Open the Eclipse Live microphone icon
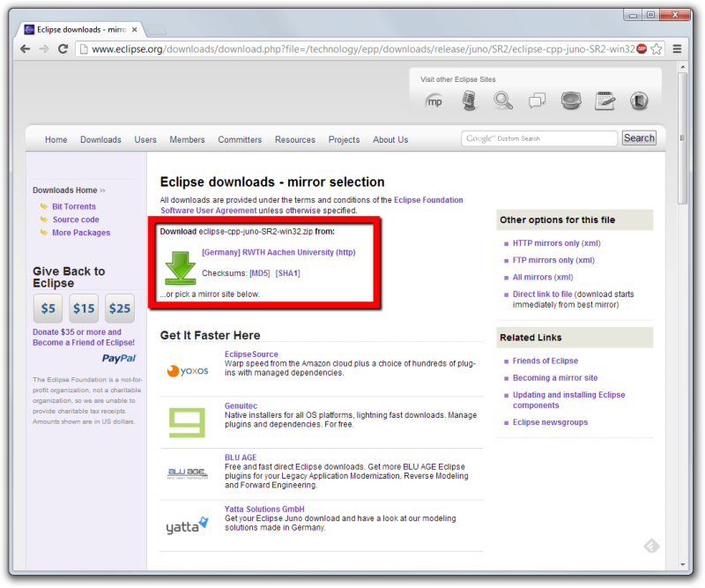Image resolution: width=705 pixels, height=588 pixels. 469,100
